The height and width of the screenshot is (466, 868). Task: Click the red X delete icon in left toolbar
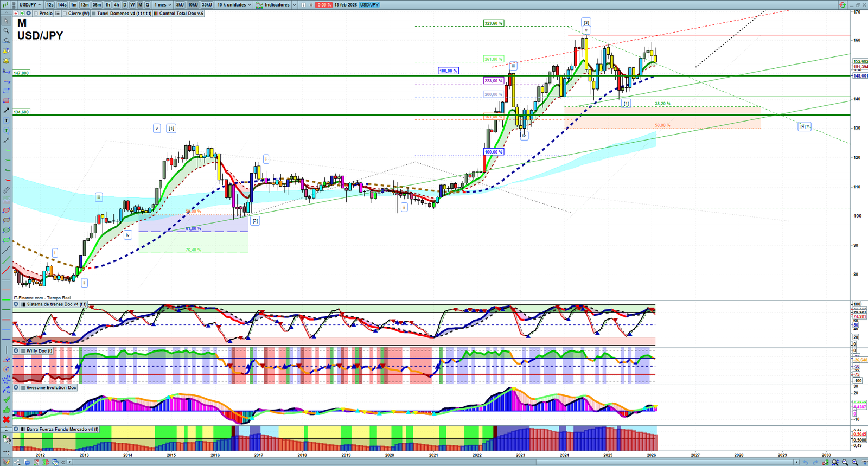click(6, 419)
